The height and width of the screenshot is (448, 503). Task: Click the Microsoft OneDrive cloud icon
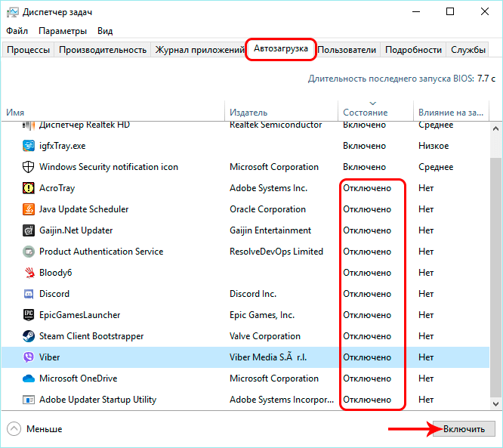(x=29, y=378)
